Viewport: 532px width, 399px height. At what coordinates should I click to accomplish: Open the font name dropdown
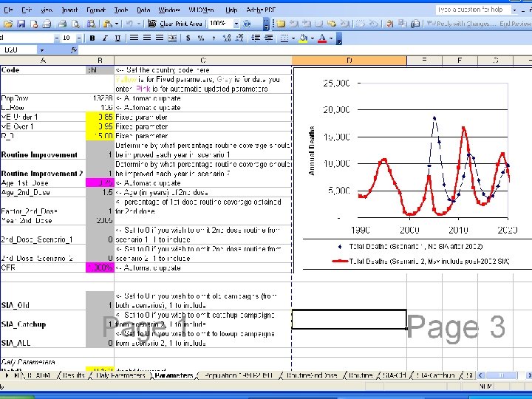[56, 38]
